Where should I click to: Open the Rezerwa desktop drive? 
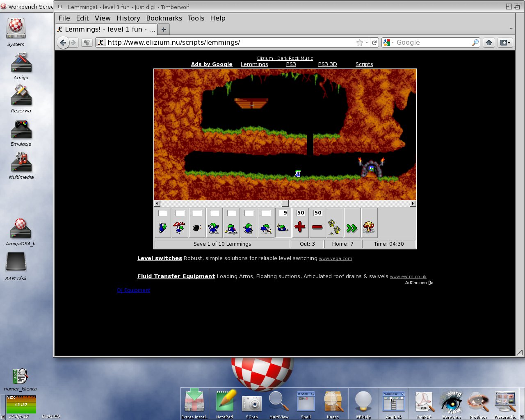21,99
